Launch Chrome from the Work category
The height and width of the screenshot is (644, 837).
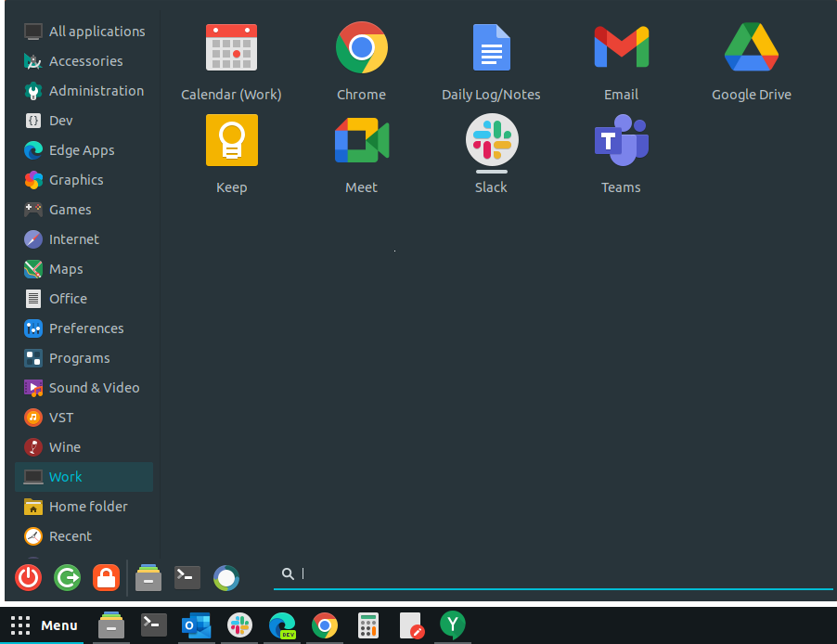tap(361, 60)
